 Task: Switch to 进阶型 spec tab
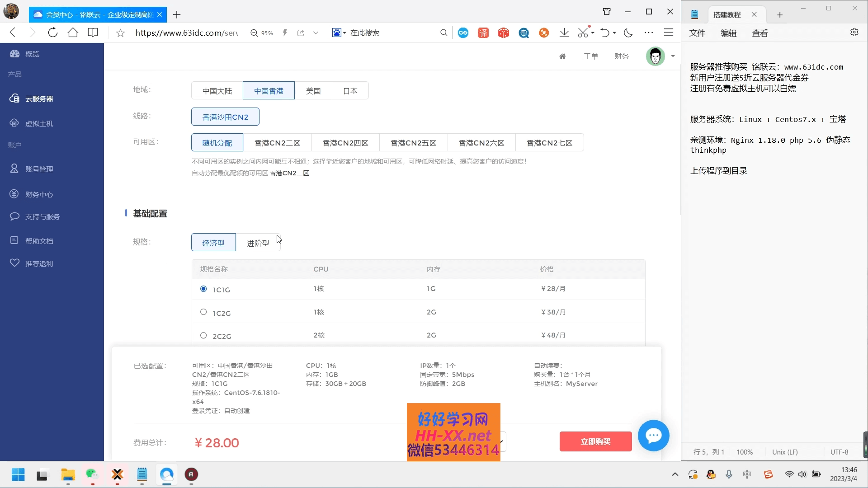click(x=258, y=243)
